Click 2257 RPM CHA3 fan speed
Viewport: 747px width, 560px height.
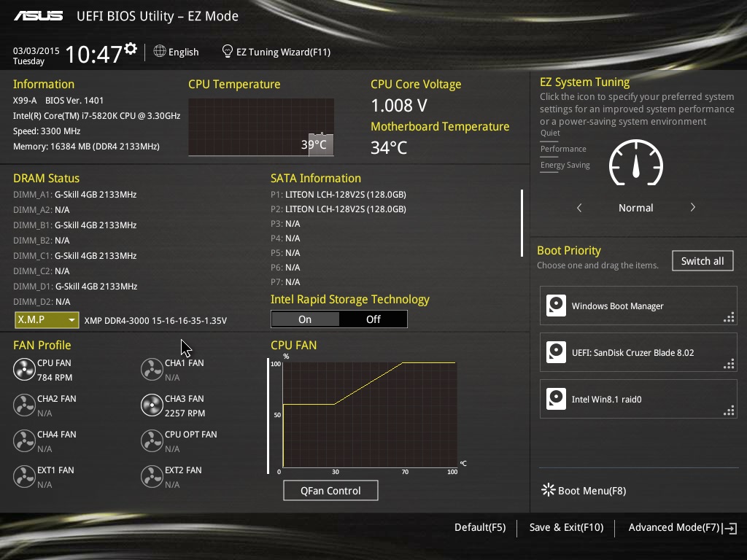pos(185,413)
